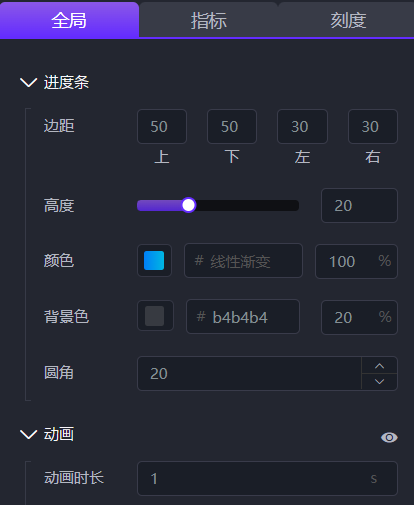Collapse the 动画 section chevron
The height and width of the screenshot is (505, 414).
point(29,434)
